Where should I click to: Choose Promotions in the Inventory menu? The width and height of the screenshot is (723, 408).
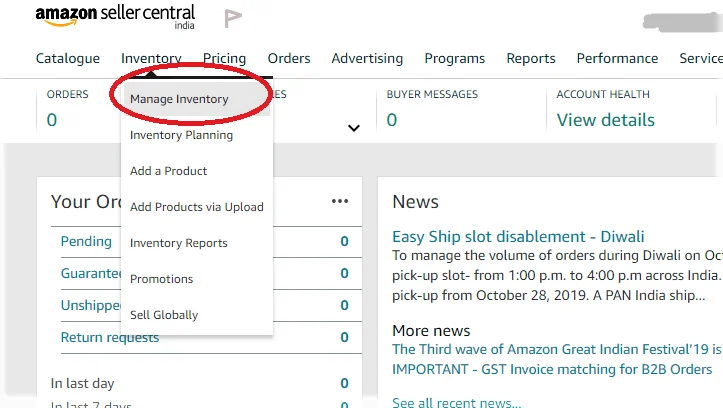(x=161, y=279)
